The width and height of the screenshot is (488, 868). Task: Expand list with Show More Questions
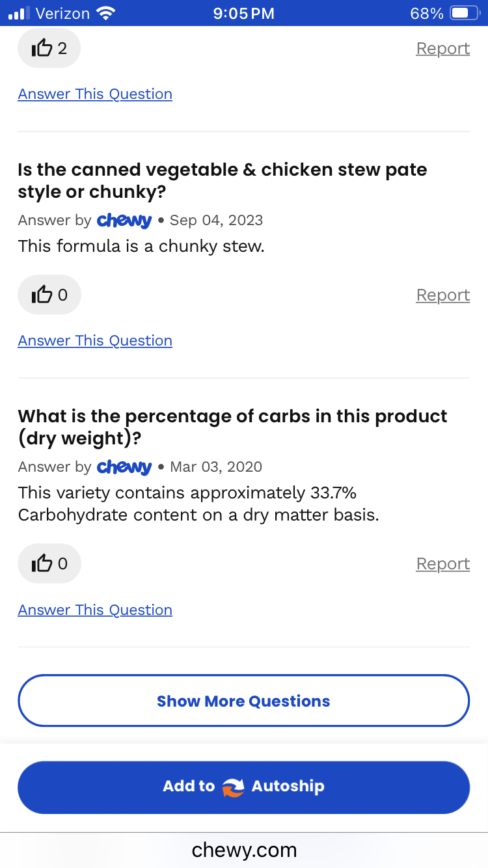click(243, 701)
